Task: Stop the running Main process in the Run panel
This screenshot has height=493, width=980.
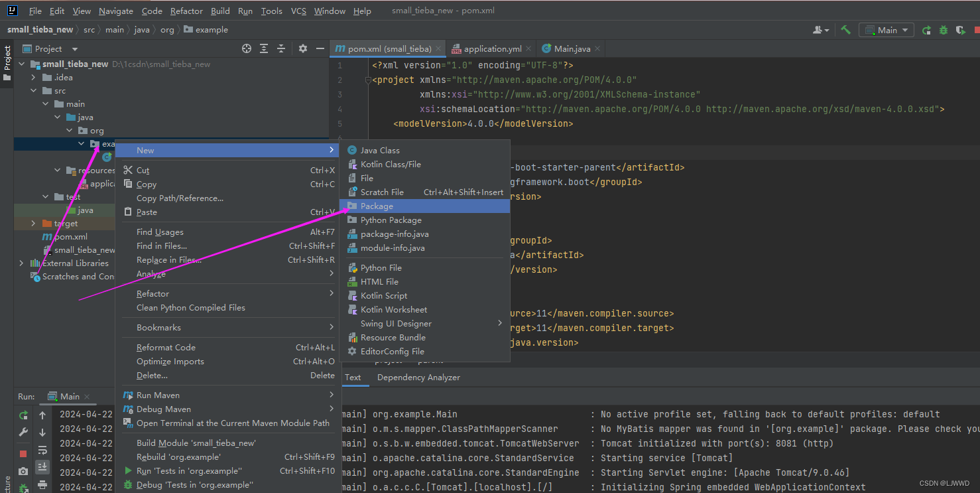Action: click(x=23, y=454)
